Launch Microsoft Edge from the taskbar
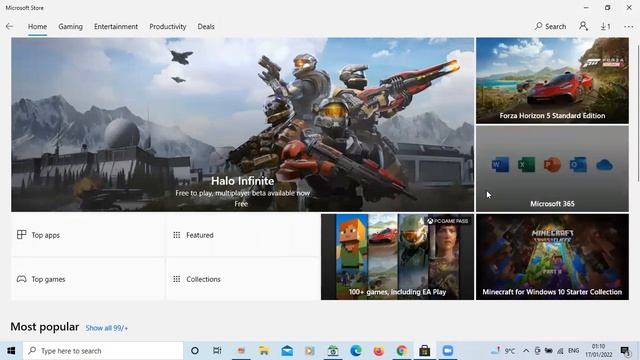Image resolution: width=640 pixels, height=360 pixels. pos(356,351)
